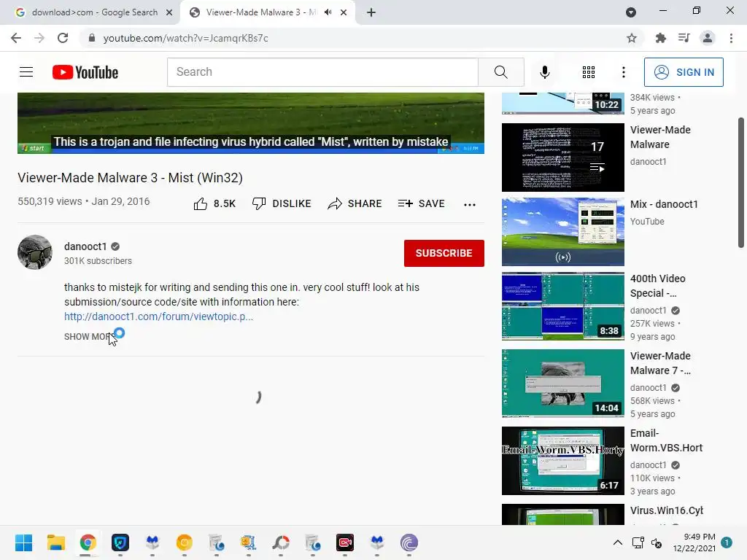
Task: Open the YouTube hamburger guide menu
Action: pos(26,72)
